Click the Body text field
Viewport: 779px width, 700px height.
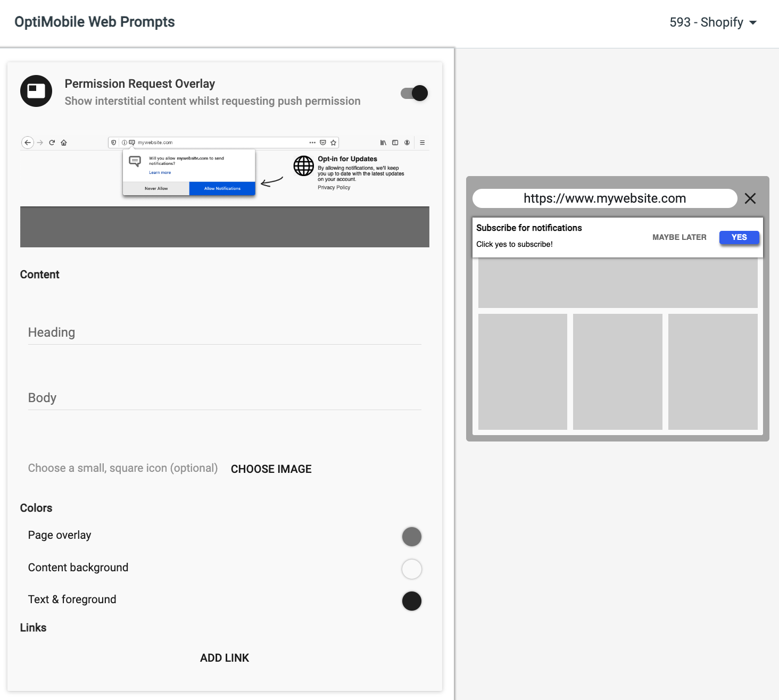pos(225,398)
